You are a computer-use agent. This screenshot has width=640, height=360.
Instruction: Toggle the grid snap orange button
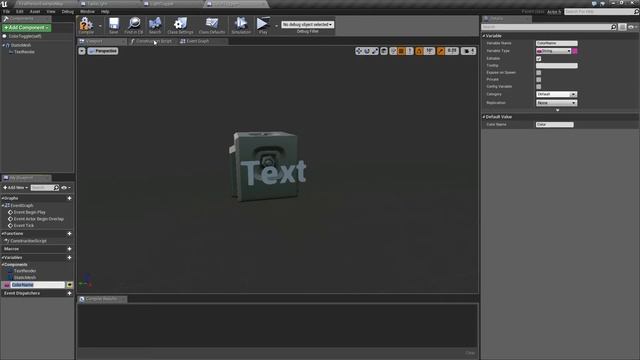pyautogui.click(x=402, y=51)
